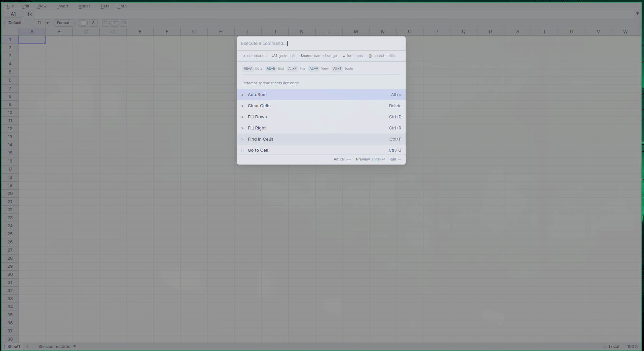Add a new sheet with plus icon
This screenshot has width=644, height=351.
27,347
